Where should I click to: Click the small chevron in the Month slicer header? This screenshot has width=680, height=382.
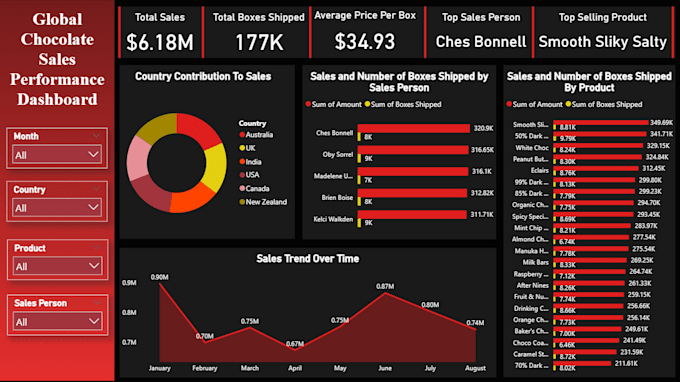point(96,136)
